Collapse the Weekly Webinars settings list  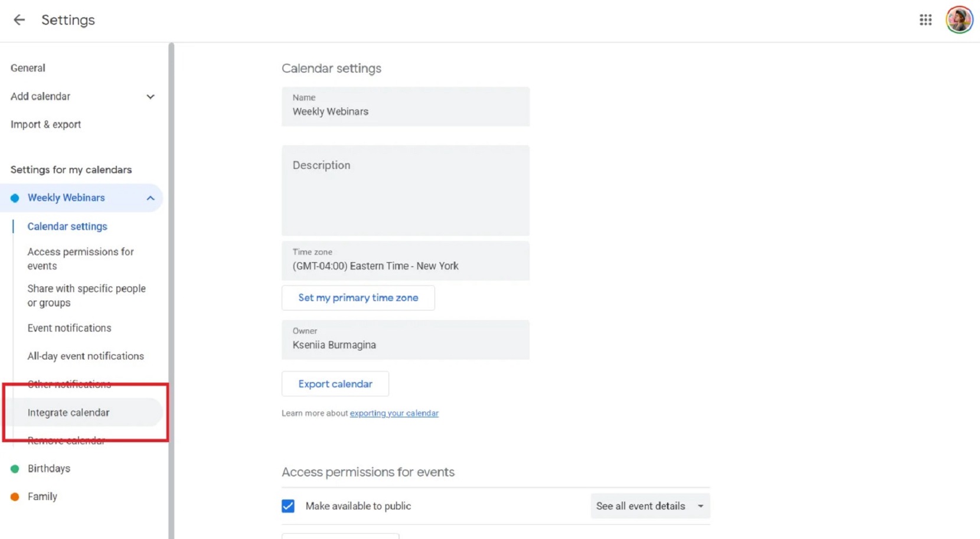(151, 198)
